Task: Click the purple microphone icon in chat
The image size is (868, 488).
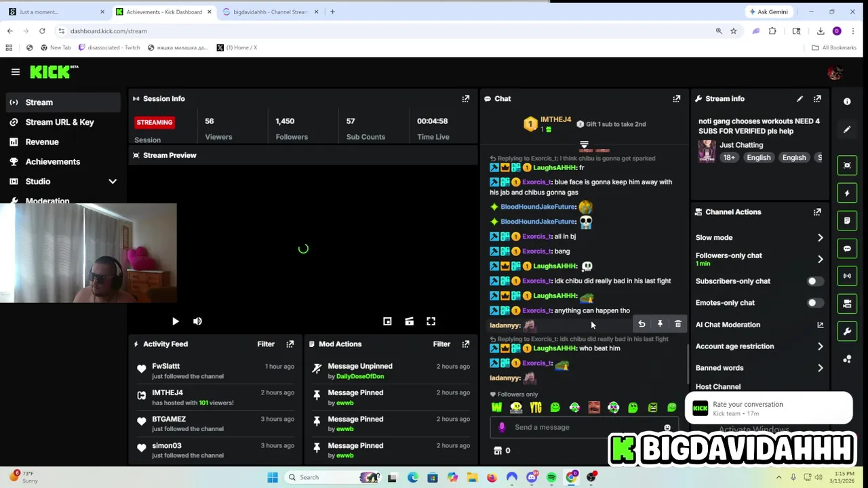Action: (x=502, y=428)
